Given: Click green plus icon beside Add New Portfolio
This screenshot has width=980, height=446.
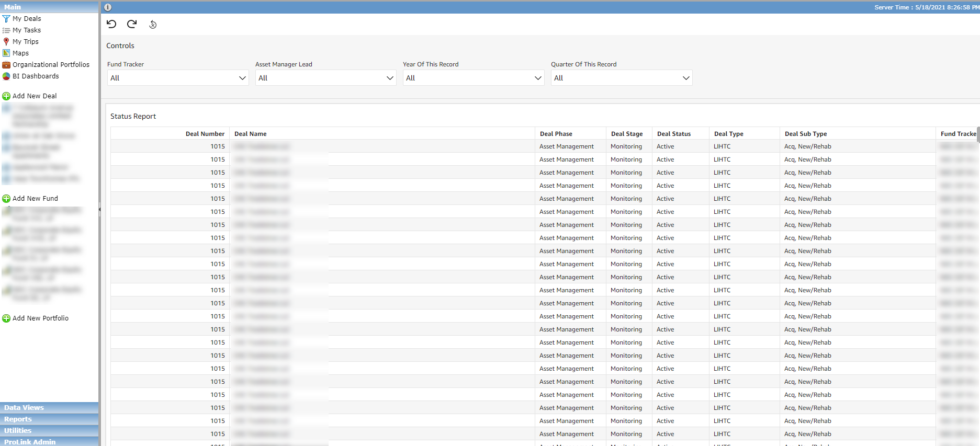Looking at the screenshot, I should click(x=6, y=318).
